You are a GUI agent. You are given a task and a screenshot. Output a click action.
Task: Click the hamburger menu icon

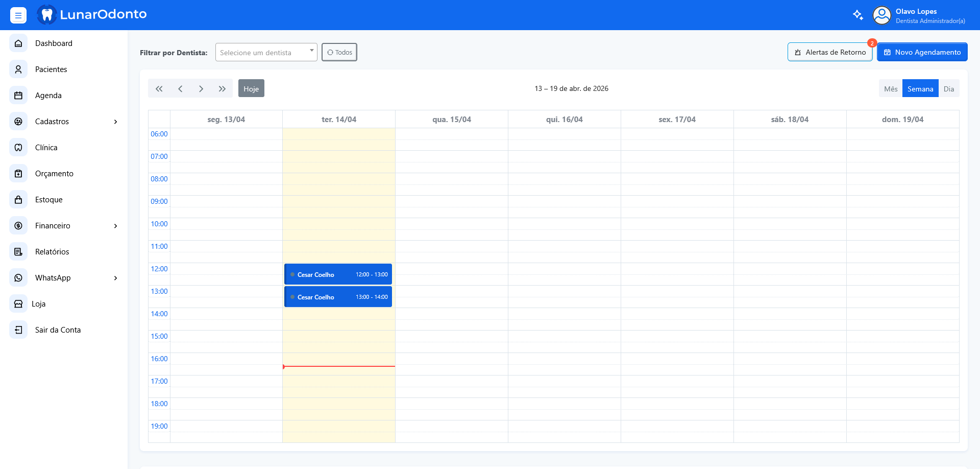pos(18,15)
